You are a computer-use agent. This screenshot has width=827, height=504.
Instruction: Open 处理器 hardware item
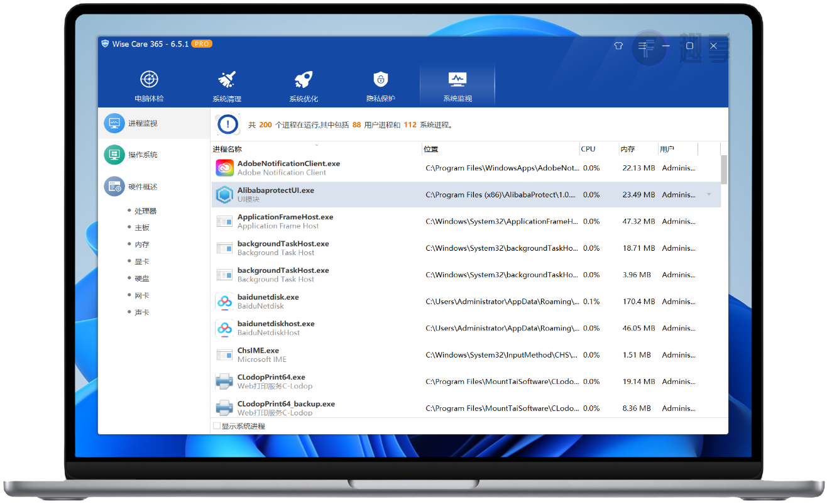coord(145,211)
